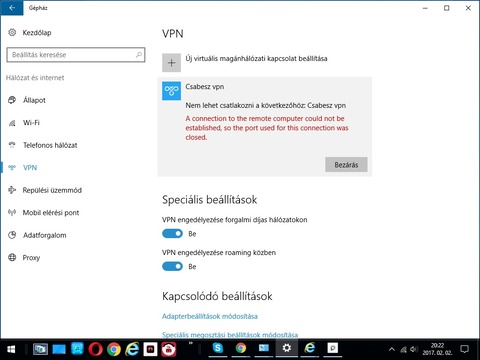The image size is (480, 360).
Task: Open Speciális megosztási beállítások módosítása link
Action: pyautogui.click(x=230, y=335)
